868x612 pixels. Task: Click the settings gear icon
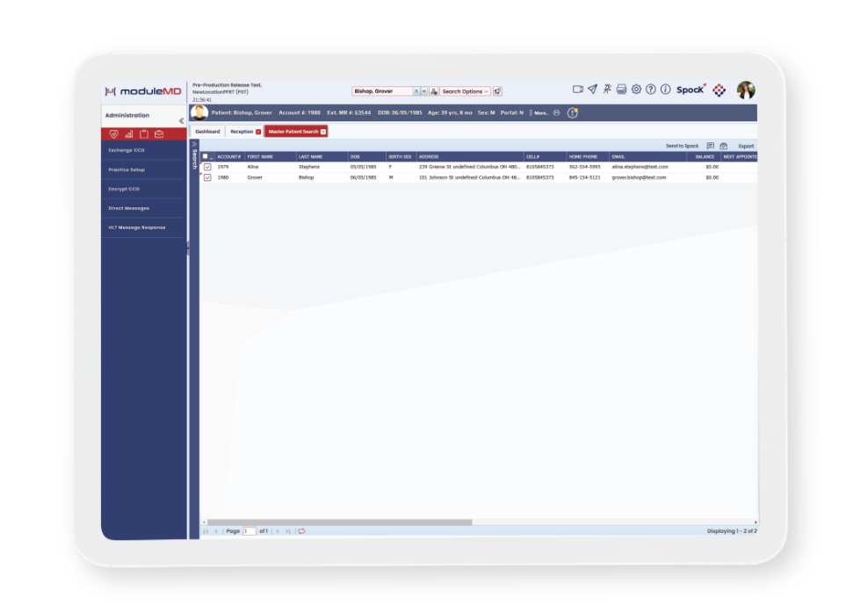[636, 90]
